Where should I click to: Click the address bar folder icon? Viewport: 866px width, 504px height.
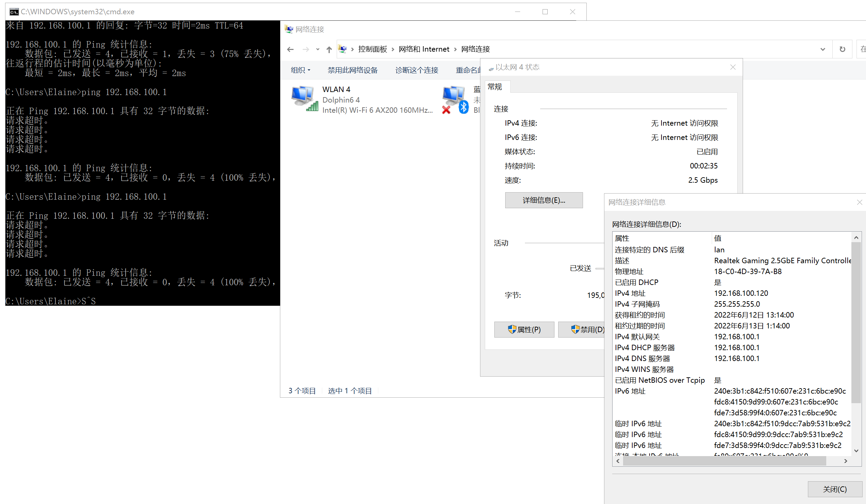342,49
